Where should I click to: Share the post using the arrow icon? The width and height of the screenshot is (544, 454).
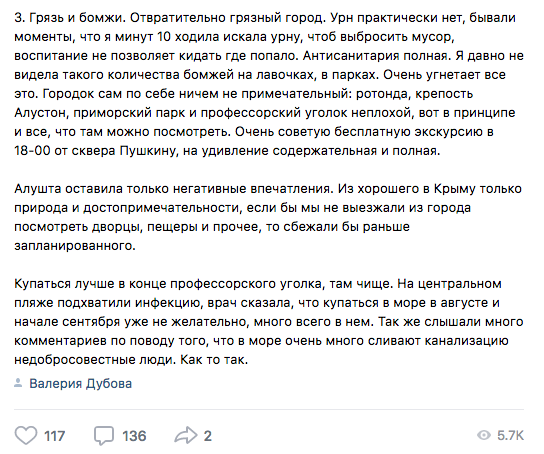[186, 436]
